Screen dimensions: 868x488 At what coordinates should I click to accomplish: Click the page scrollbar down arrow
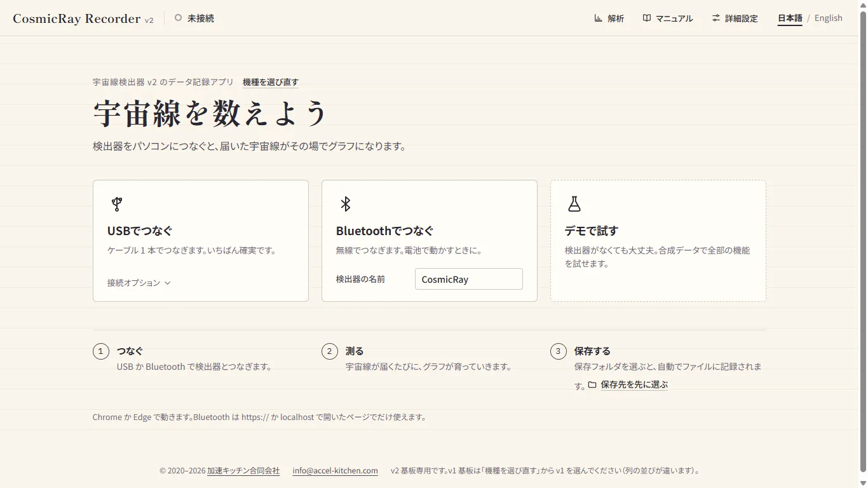click(862, 483)
